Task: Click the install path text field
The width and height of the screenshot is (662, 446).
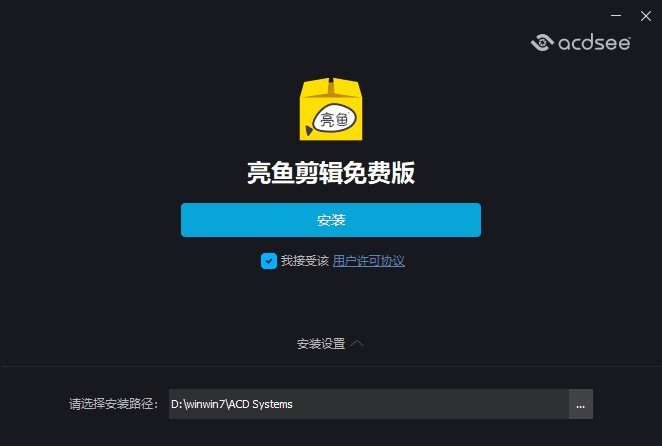Action: point(369,404)
